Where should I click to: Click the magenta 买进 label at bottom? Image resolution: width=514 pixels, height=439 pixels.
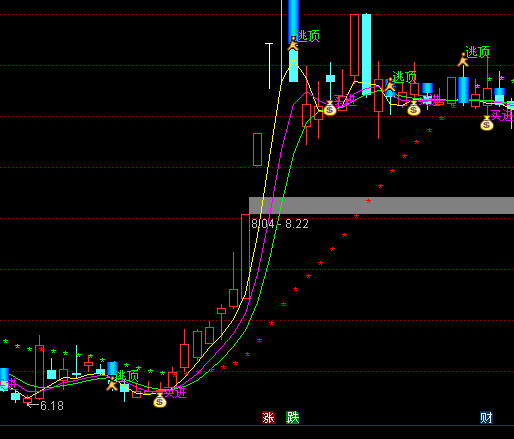point(175,392)
